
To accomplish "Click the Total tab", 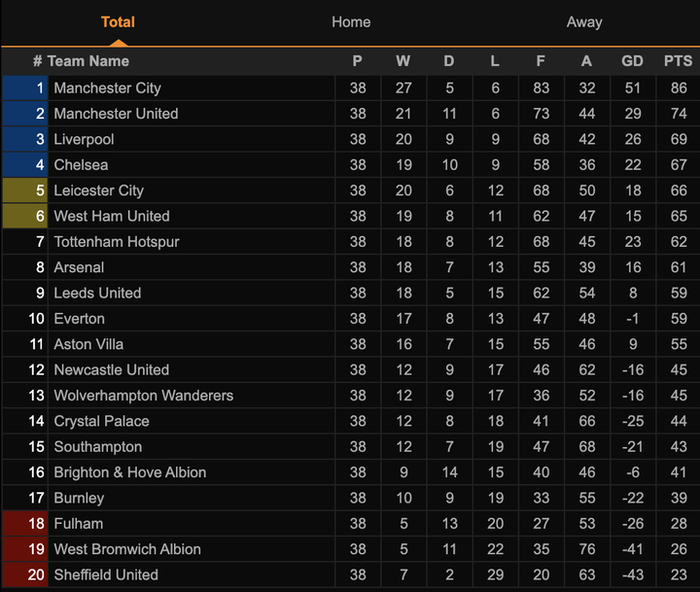I will click(118, 21).
